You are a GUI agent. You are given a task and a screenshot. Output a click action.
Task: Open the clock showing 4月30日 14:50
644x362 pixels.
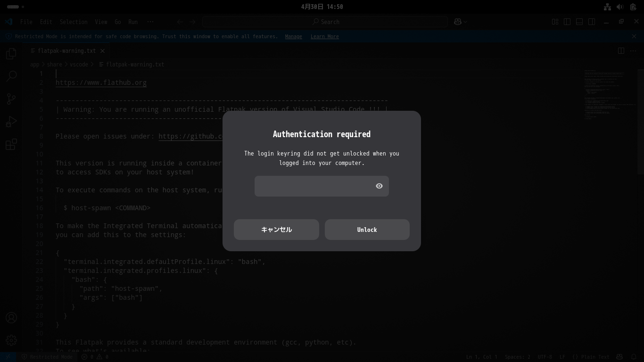(322, 7)
